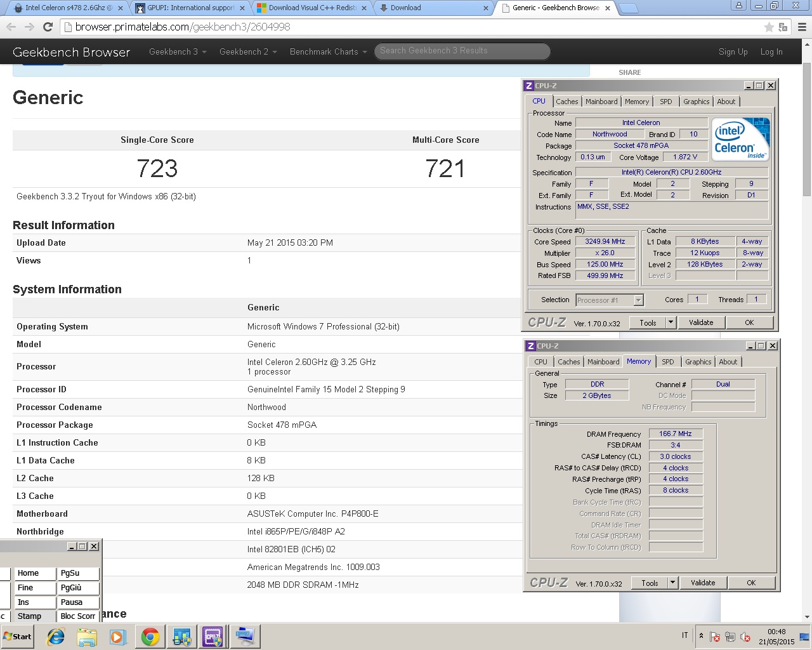Click the Single-Core Score value 723
This screenshot has width=812, height=650.
[x=157, y=169]
